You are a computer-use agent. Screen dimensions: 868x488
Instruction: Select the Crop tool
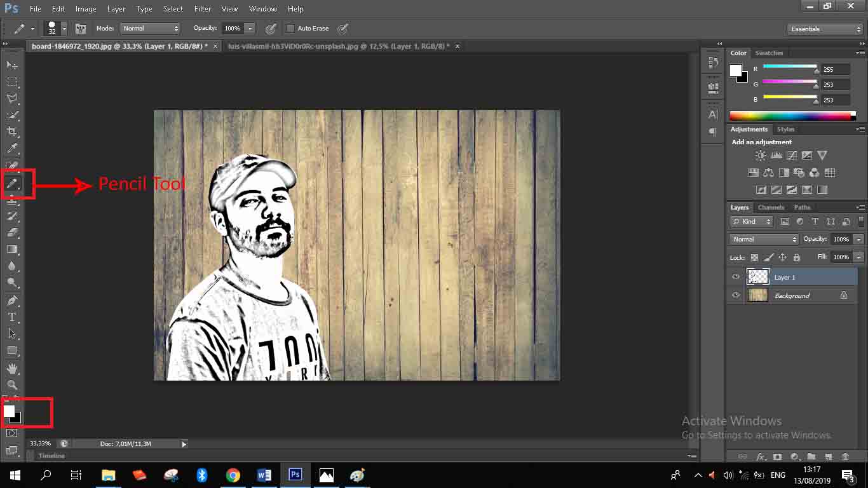pos(12,132)
